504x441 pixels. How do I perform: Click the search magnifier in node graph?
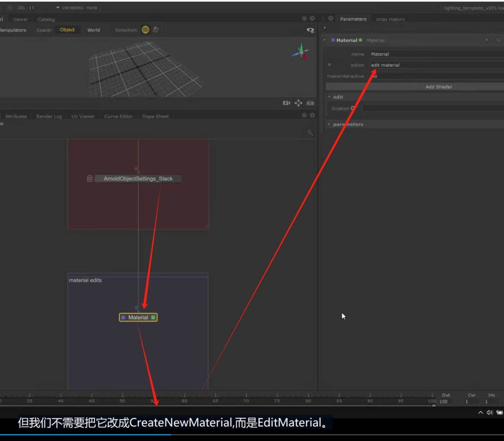click(310, 132)
